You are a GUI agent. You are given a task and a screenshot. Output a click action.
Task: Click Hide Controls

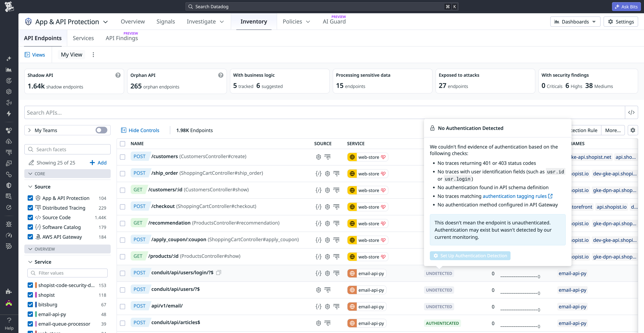tap(140, 130)
